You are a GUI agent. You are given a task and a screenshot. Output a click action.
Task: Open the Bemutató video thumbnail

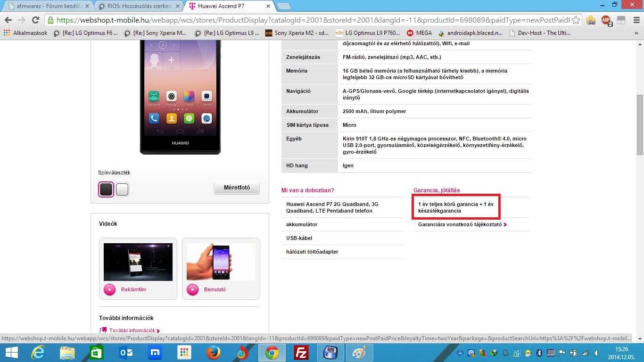click(x=221, y=262)
